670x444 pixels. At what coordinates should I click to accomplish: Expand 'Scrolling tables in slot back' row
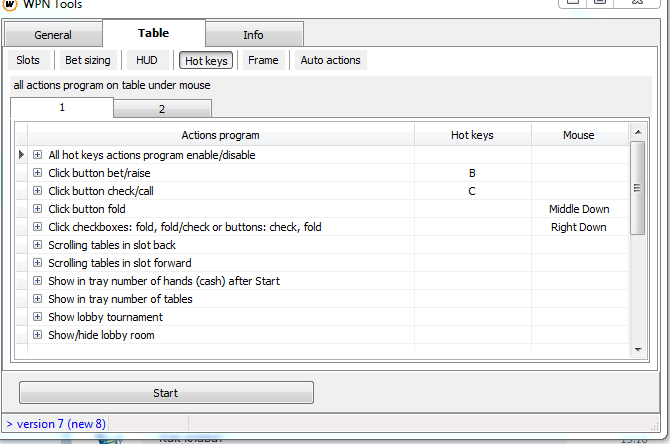[x=38, y=244]
